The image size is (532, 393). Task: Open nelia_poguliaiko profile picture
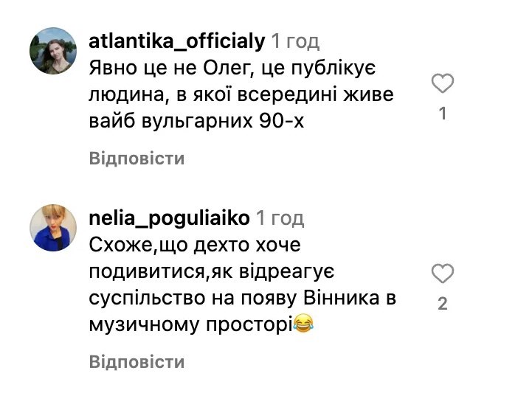(x=53, y=228)
